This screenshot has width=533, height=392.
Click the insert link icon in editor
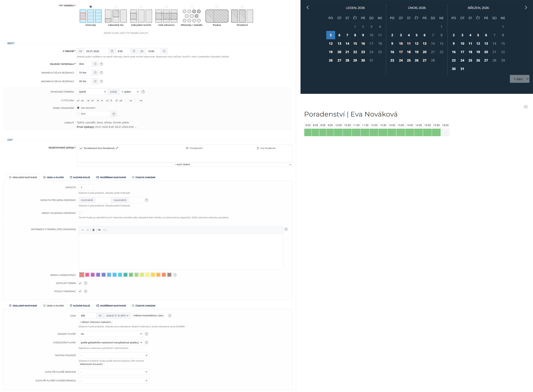pos(99,230)
